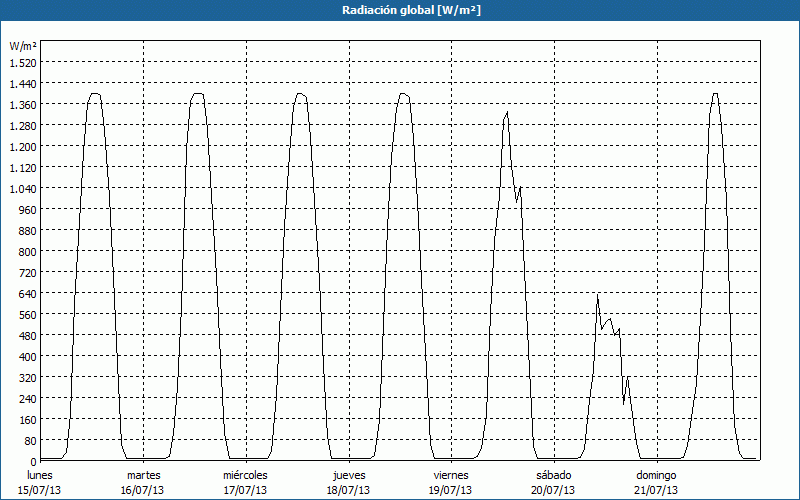Click the date 17/07/13 below the chart
This screenshot has width=800, height=500.
tap(245, 490)
